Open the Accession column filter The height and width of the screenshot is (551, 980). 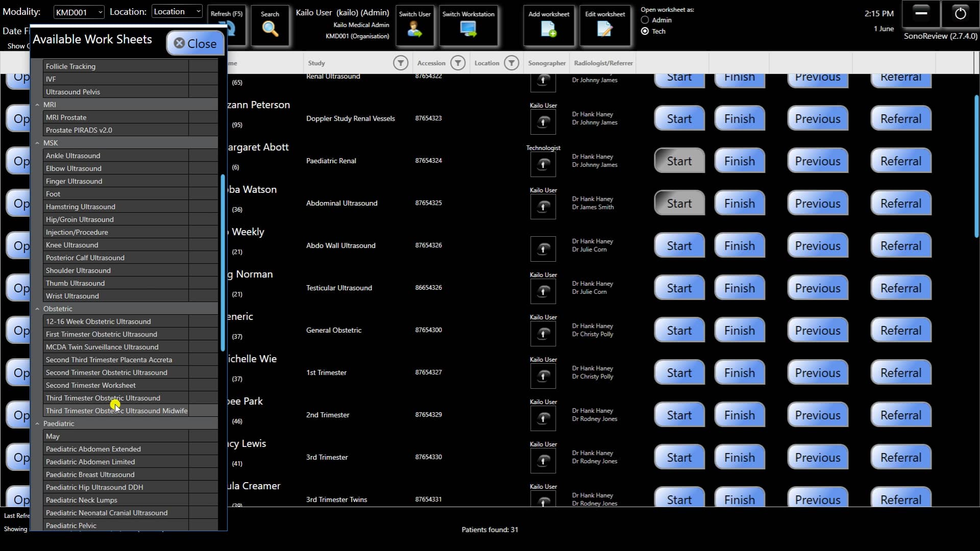point(458,63)
